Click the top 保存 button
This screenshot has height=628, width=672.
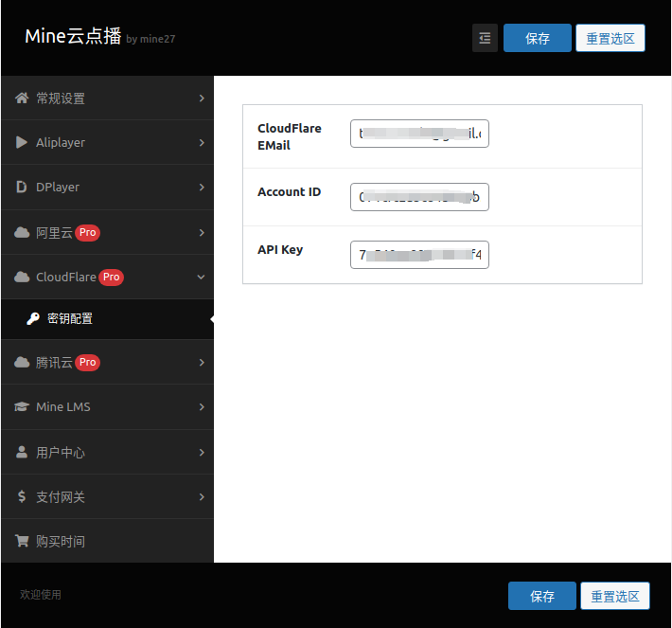pos(537,38)
